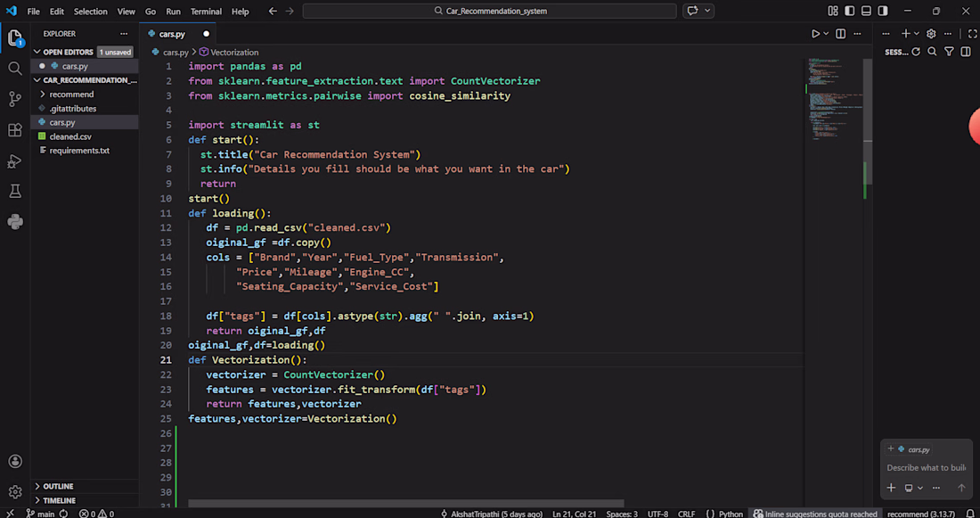Open the Testing flask view
This screenshot has height=518, width=980.
(x=15, y=192)
